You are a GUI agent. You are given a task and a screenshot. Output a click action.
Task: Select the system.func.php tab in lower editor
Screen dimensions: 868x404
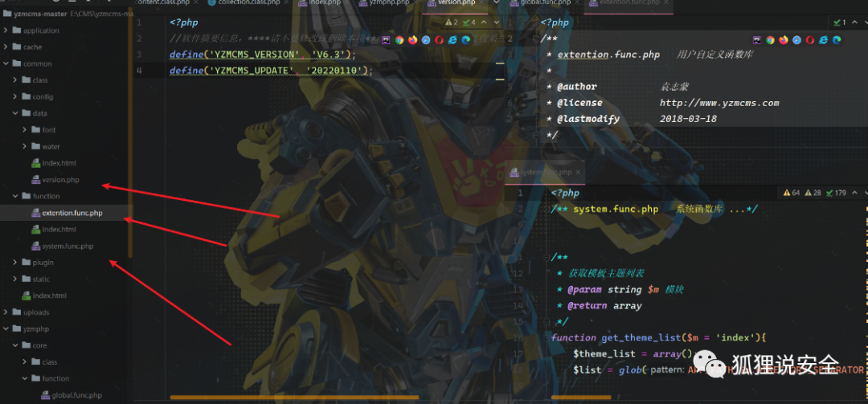(545, 172)
